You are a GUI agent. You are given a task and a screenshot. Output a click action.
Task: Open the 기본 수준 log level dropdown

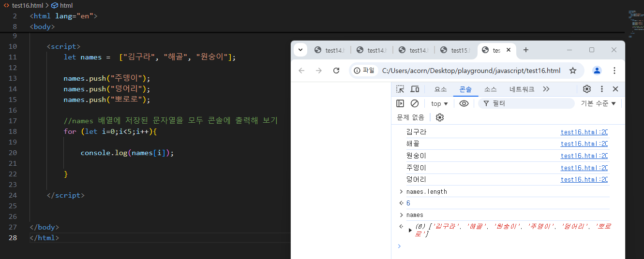pos(599,103)
